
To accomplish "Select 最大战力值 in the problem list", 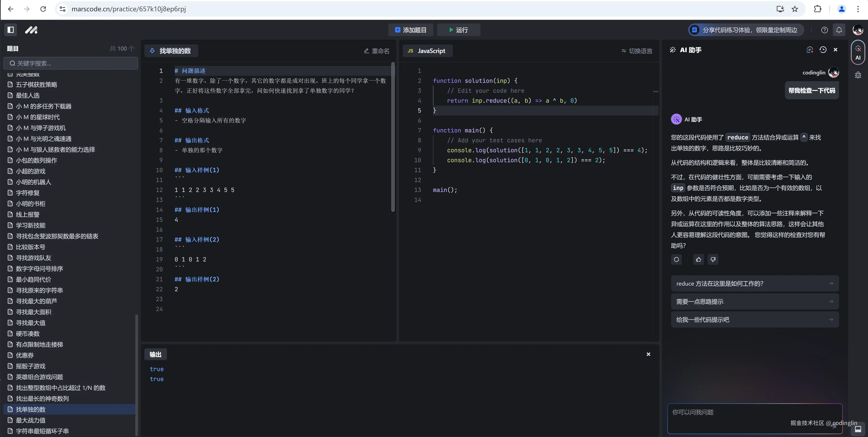I will 30,420.
